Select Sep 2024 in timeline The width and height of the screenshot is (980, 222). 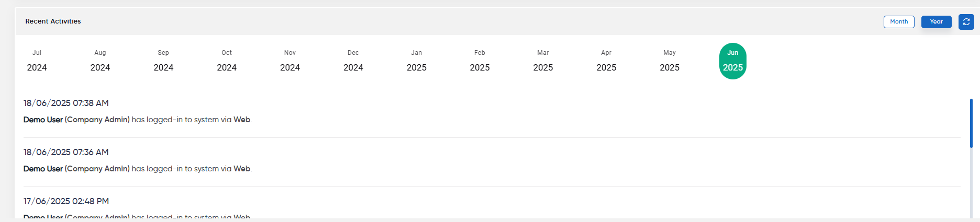[x=163, y=61]
